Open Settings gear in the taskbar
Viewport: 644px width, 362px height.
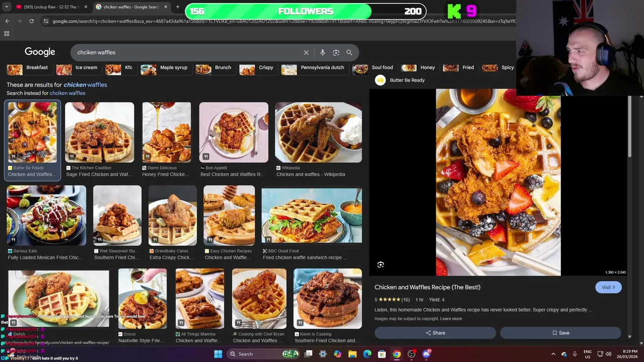point(323,354)
